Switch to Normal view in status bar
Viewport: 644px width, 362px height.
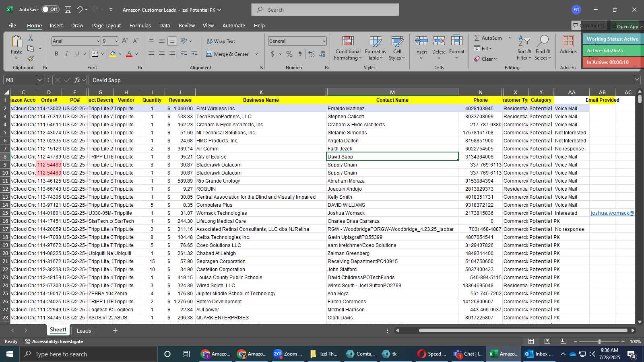point(531,341)
